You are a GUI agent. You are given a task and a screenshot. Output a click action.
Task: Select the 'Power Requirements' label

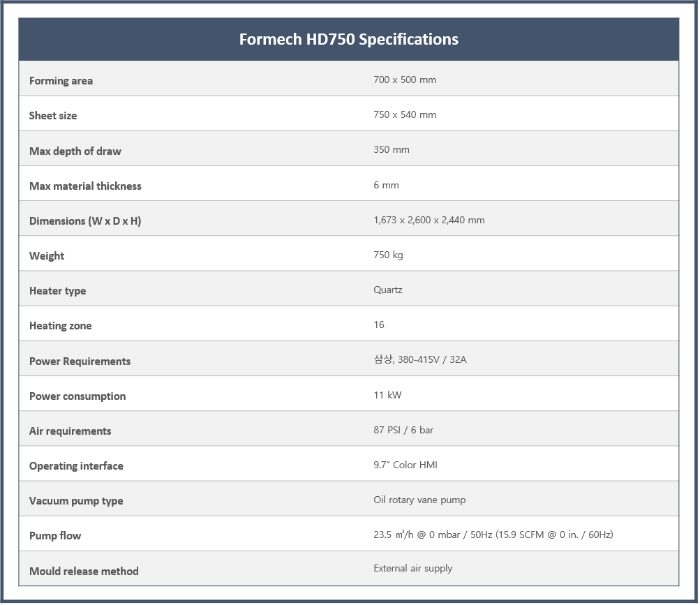[x=80, y=361]
